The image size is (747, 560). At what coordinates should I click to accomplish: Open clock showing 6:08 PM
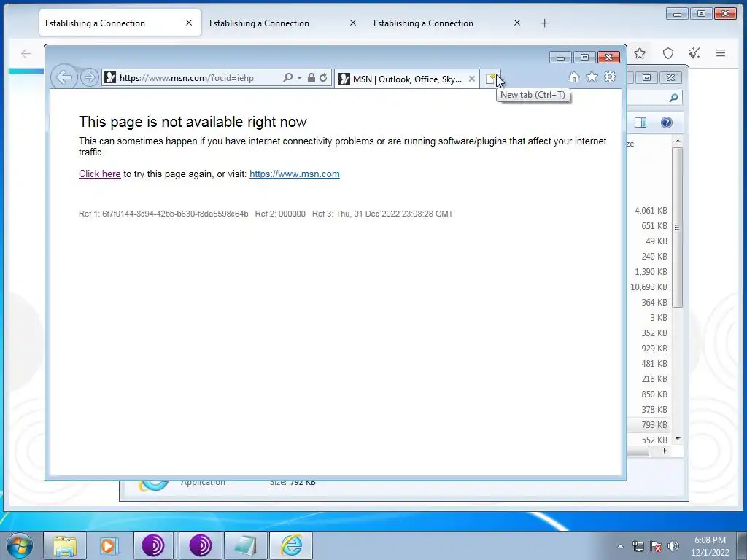pyautogui.click(x=710, y=546)
